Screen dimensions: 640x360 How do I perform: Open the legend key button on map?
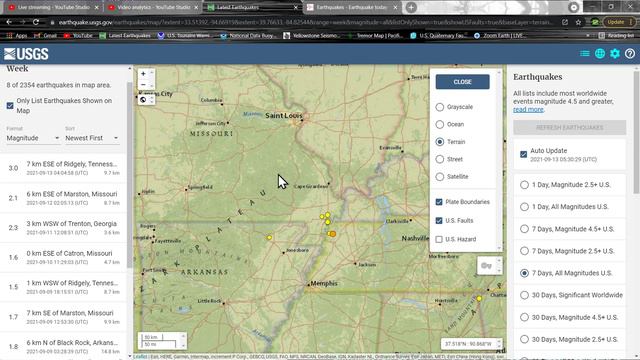487,266
